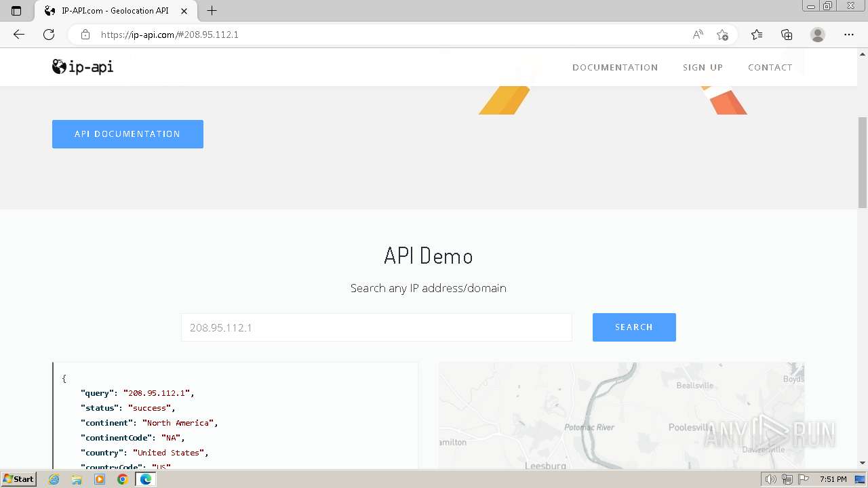Go back to the previous page
Image resolution: width=868 pixels, height=488 pixels.
[19, 35]
